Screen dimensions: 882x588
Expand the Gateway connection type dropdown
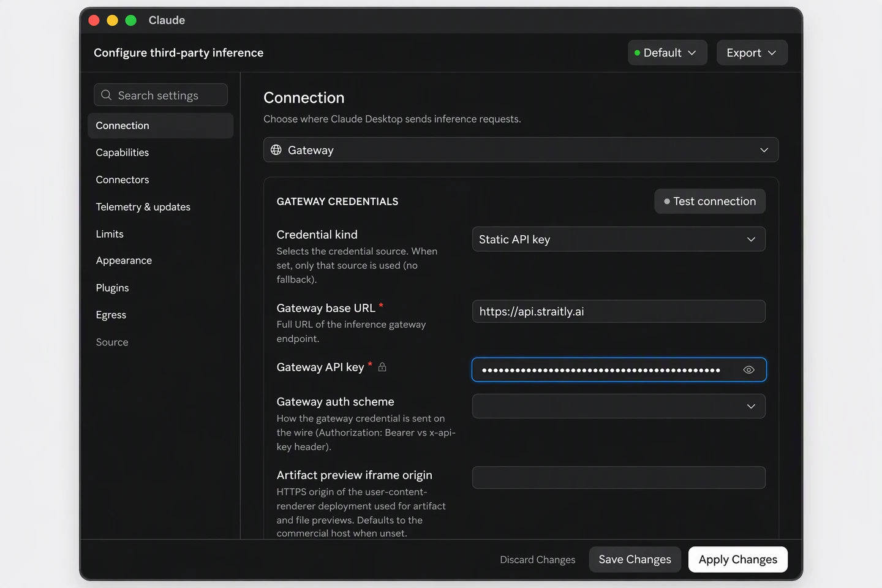tap(521, 150)
